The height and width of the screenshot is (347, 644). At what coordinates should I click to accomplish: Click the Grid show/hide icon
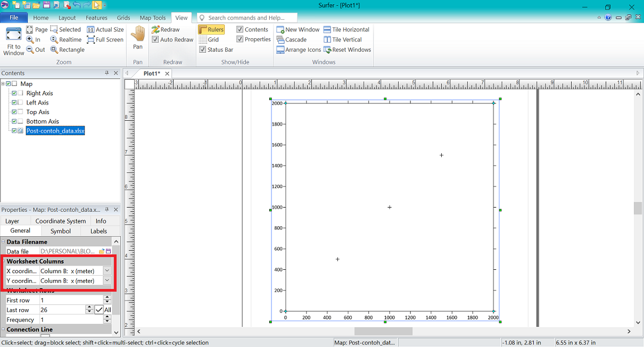click(203, 39)
